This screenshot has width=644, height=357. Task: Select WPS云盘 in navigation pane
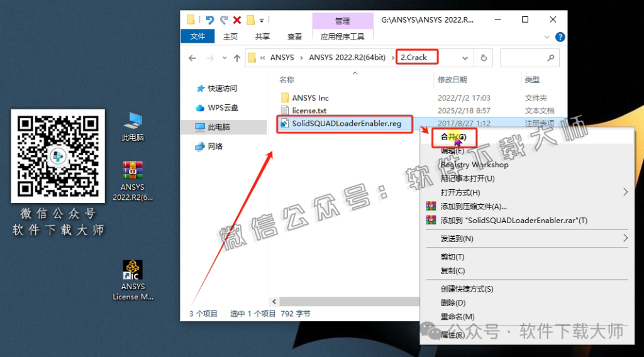(223, 107)
